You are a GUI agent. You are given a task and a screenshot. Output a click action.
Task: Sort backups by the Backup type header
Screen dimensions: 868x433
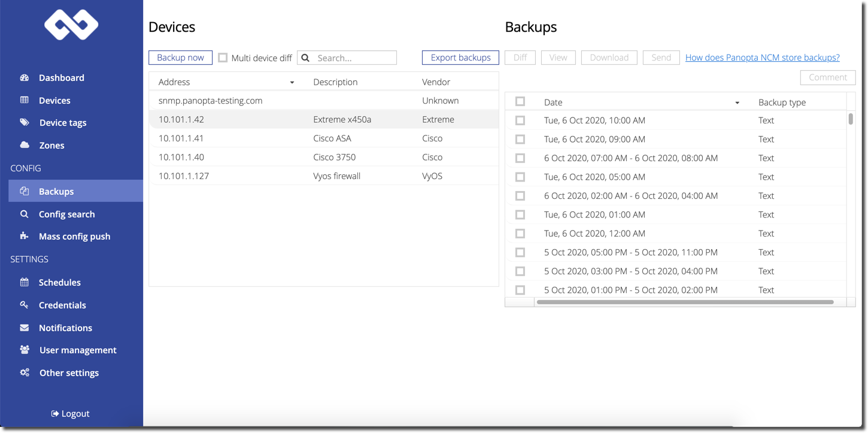click(782, 102)
